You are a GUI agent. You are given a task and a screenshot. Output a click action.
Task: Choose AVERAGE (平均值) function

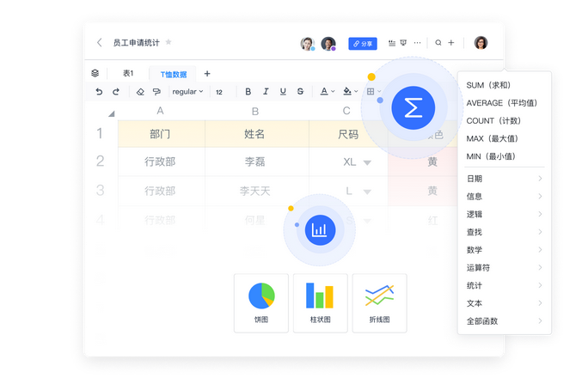[505, 103]
